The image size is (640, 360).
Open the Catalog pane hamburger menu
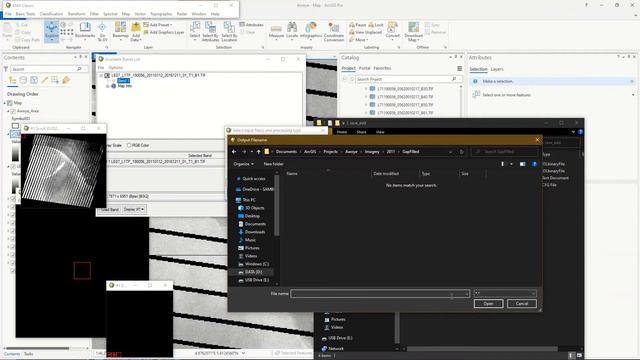pos(460,69)
